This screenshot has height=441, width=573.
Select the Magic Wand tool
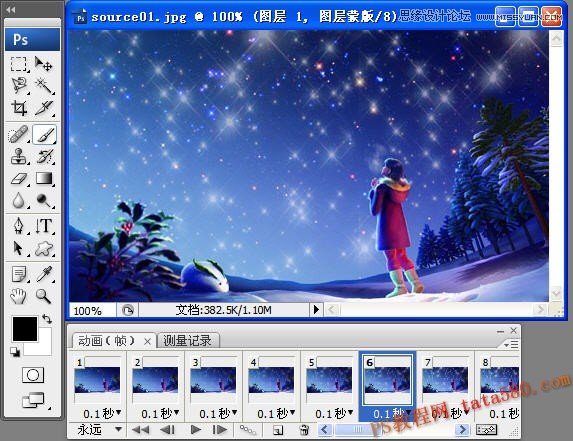point(43,85)
